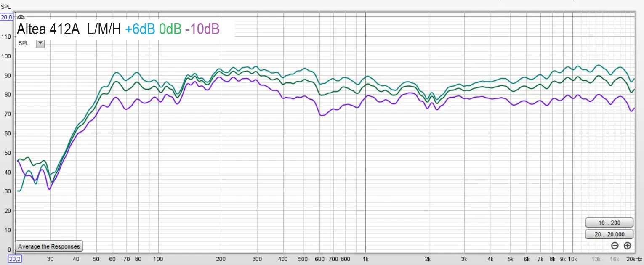
Task: Click the zoom out minus icon
Action: pos(615,246)
